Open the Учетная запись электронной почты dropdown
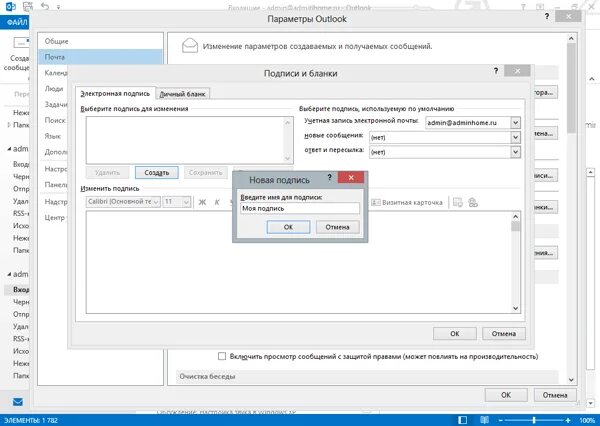600x426 pixels. tap(515, 122)
